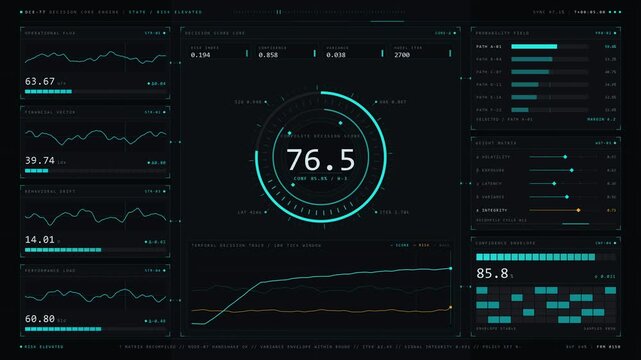Click the Weight Matrix panel status dot
The height and width of the screenshot is (360, 641).
pyautogui.click(x=615, y=143)
